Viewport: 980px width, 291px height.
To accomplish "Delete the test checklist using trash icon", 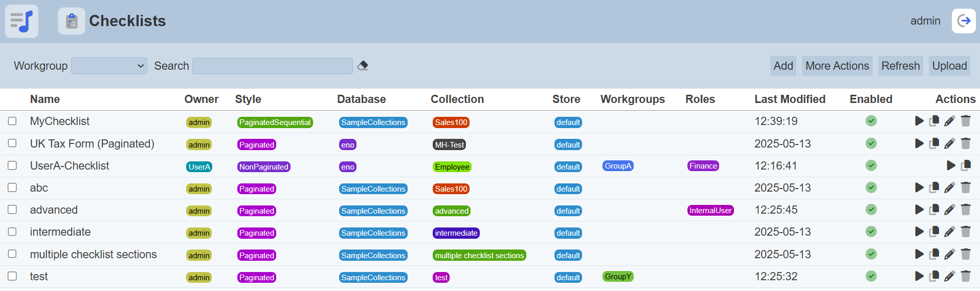I will (966, 277).
